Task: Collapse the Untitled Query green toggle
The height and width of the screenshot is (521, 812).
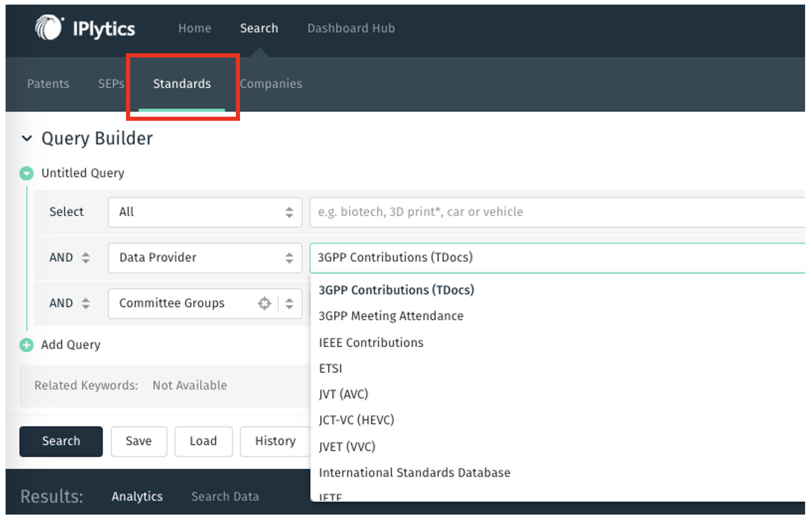Action: coord(27,173)
